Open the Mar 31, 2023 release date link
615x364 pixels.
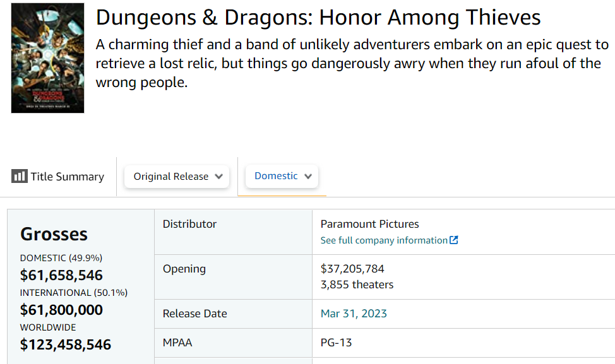click(354, 314)
